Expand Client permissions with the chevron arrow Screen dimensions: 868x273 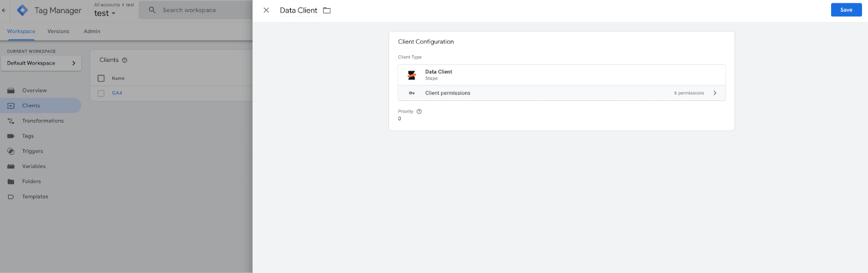tap(715, 93)
